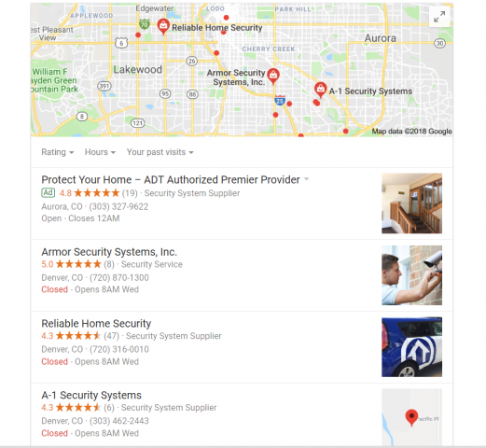This screenshot has width=486, height=448.
Task: Open the Rating filter dropdown
Action: (58, 152)
